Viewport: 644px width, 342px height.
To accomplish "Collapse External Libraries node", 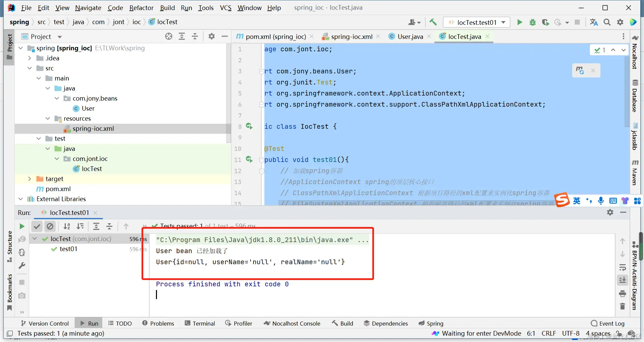I will (x=21, y=199).
